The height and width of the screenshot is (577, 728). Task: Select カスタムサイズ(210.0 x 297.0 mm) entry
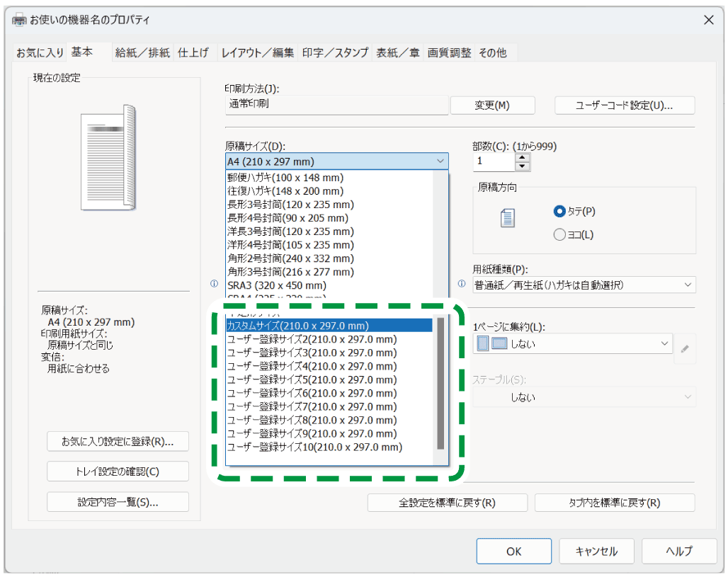pyautogui.click(x=297, y=326)
